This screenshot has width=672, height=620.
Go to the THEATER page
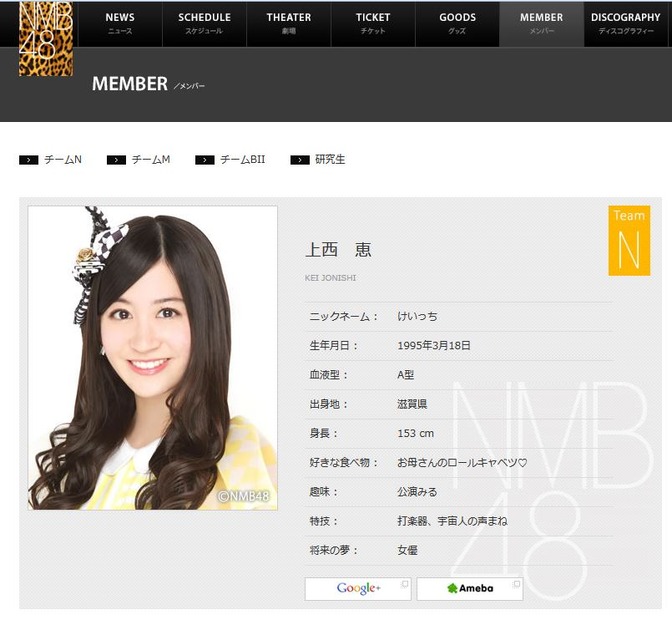(x=289, y=24)
